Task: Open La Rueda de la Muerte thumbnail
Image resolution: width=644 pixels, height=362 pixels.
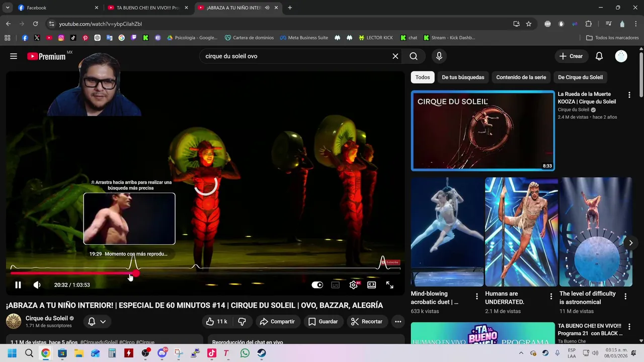Action: pyautogui.click(x=483, y=131)
